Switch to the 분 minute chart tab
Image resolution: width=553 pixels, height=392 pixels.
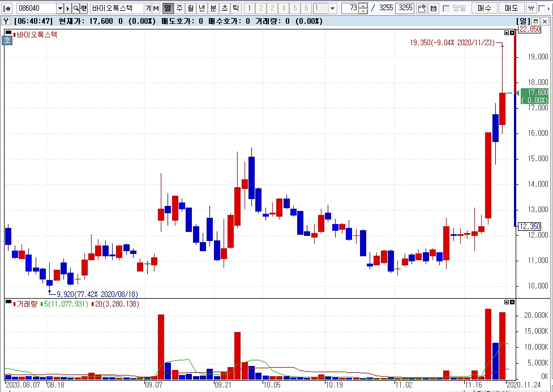(213, 8)
